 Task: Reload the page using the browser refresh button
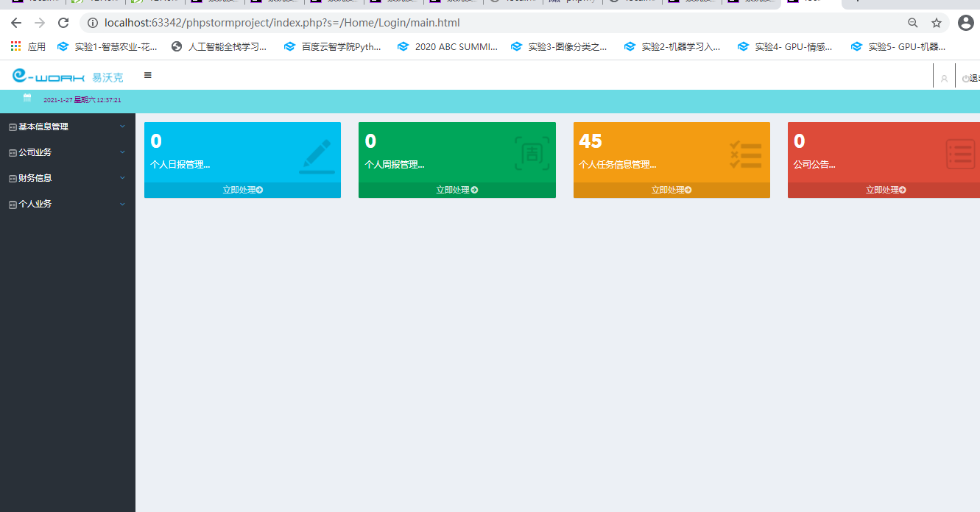[63, 23]
